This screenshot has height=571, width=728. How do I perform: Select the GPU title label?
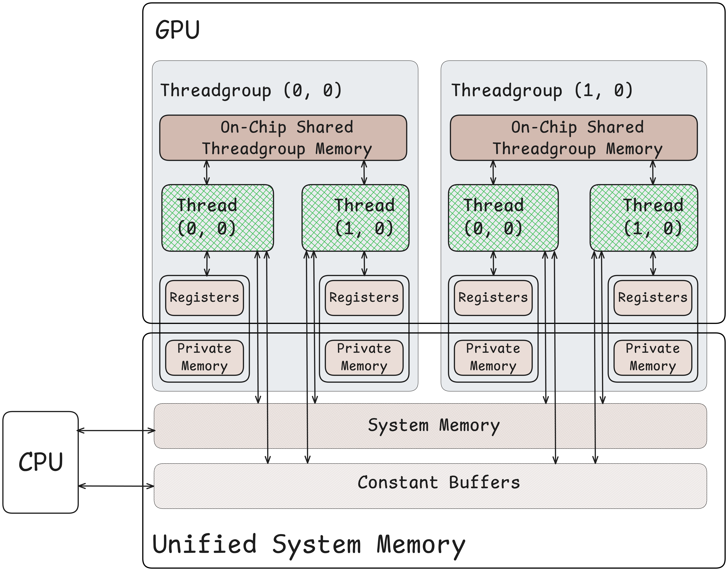click(178, 30)
